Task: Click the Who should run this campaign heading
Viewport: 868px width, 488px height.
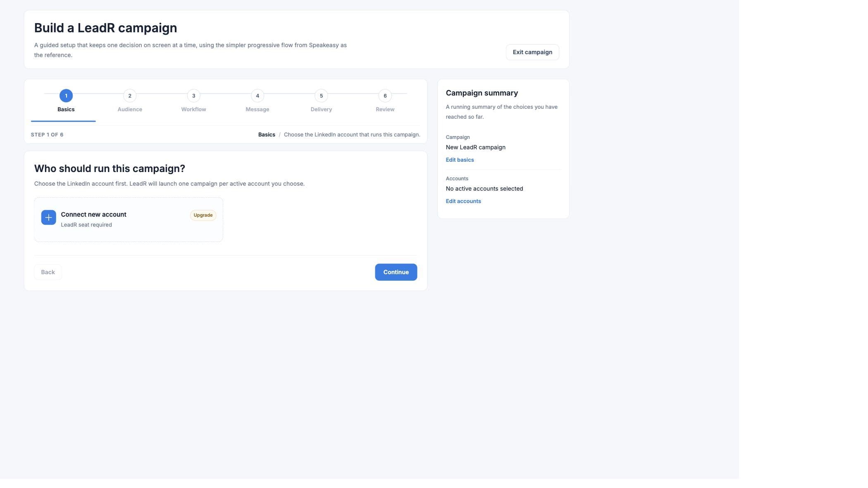Action: click(110, 168)
